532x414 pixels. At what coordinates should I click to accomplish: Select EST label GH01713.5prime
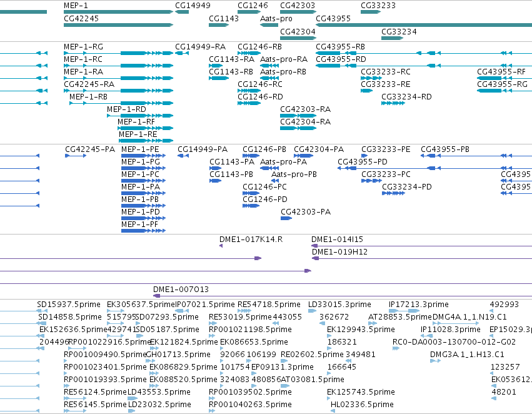[x=178, y=355]
